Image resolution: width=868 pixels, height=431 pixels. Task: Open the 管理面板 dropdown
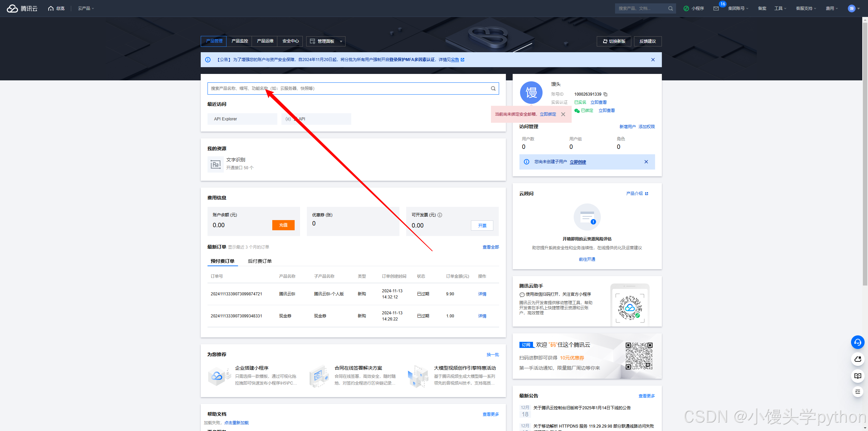(325, 41)
